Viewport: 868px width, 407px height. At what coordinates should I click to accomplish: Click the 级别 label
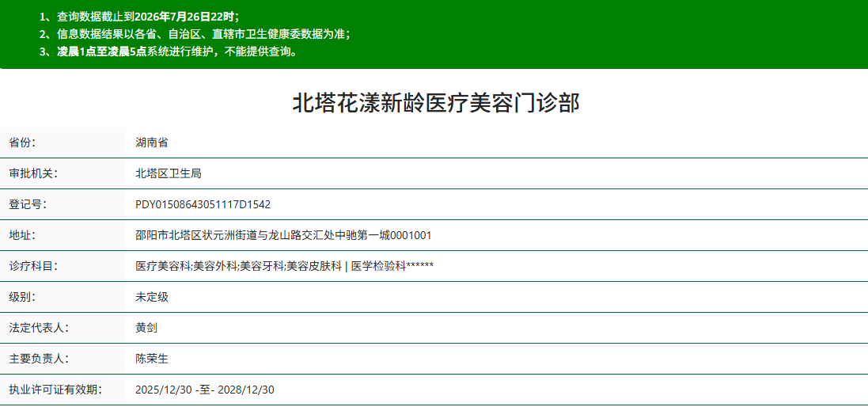22,298
